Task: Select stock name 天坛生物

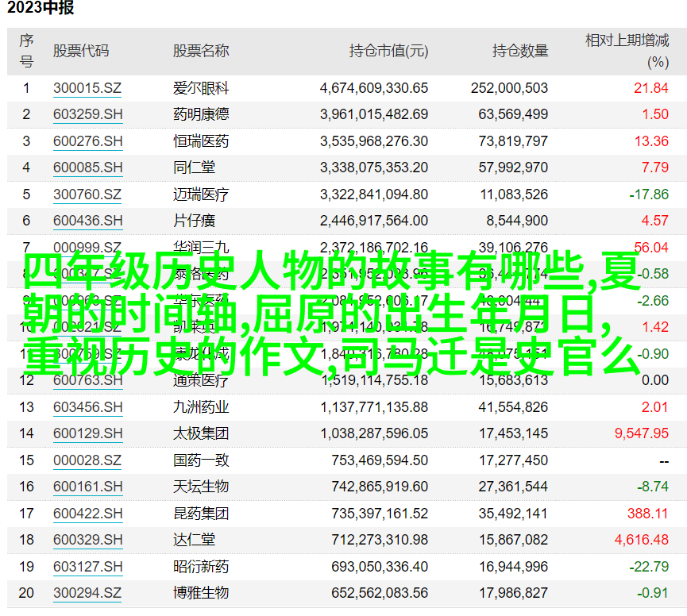Action: (x=201, y=487)
